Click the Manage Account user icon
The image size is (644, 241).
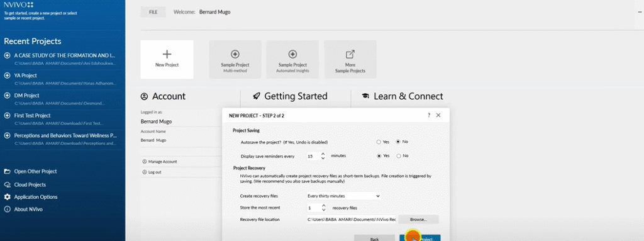tap(144, 162)
